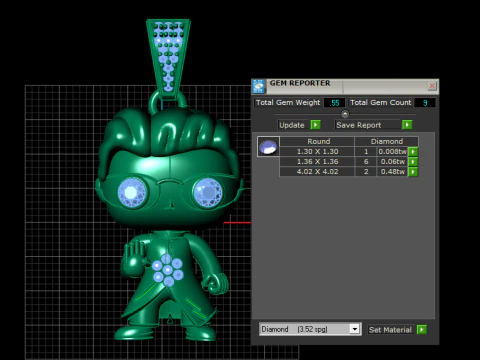Click quantity 1 in the 1.30 row
Image resolution: width=480 pixels, height=360 pixels.
coord(366,151)
